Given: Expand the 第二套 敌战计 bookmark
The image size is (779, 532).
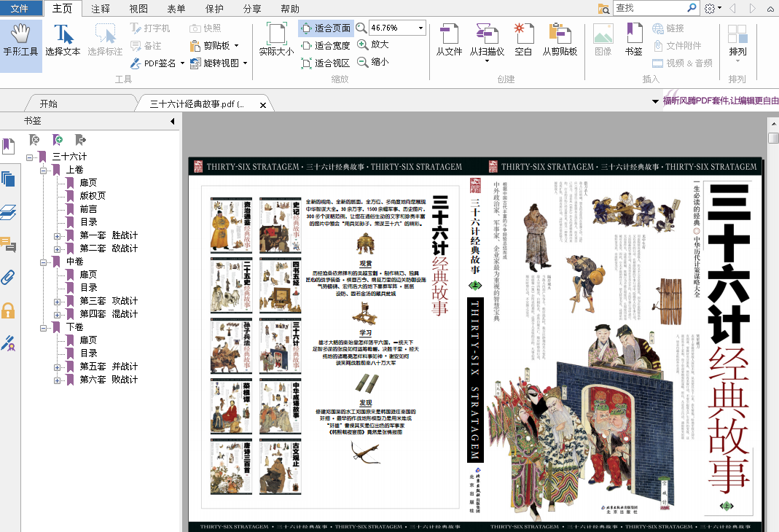Looking at the screenshot, I should (x=57, y=249).
